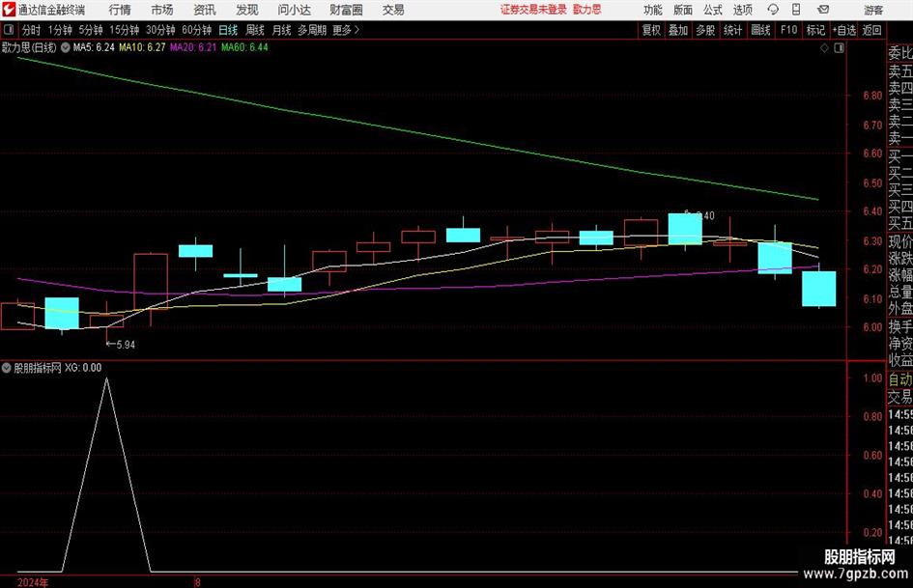Click the 证券交易未登录 status link
Viewport: 913px width, 588px height.
(533, 10)
